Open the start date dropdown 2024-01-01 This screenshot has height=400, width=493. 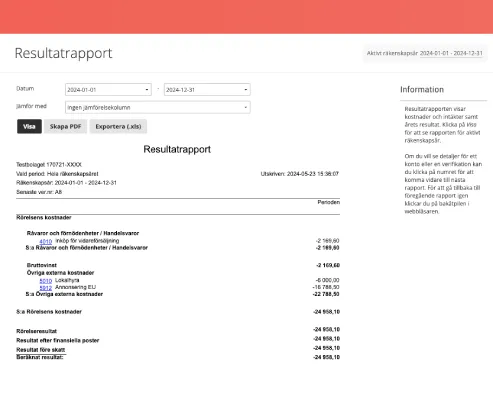[108, 90]
